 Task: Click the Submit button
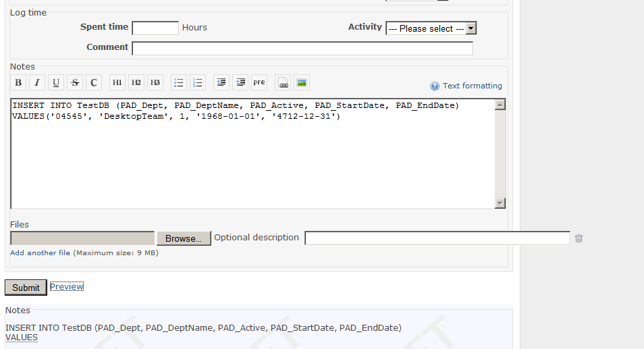26,288
